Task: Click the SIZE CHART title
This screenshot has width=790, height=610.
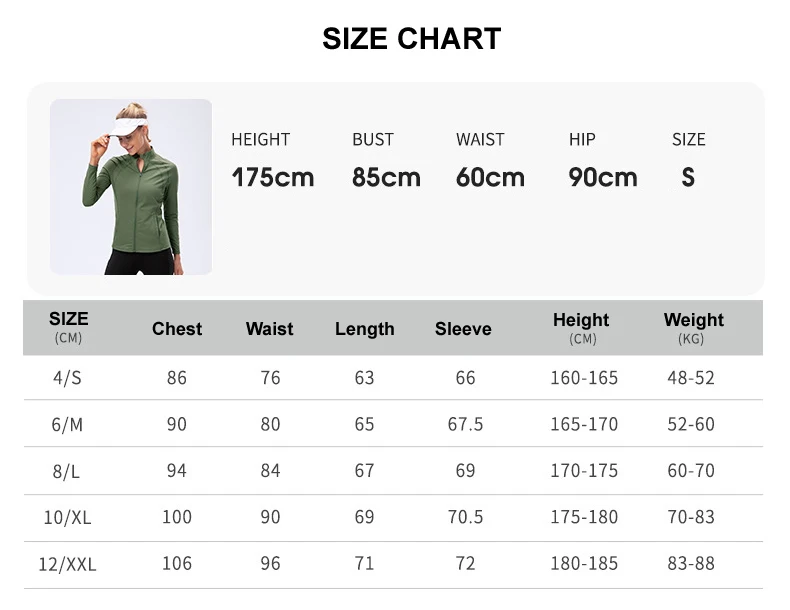Action: [x=411, y=39]
